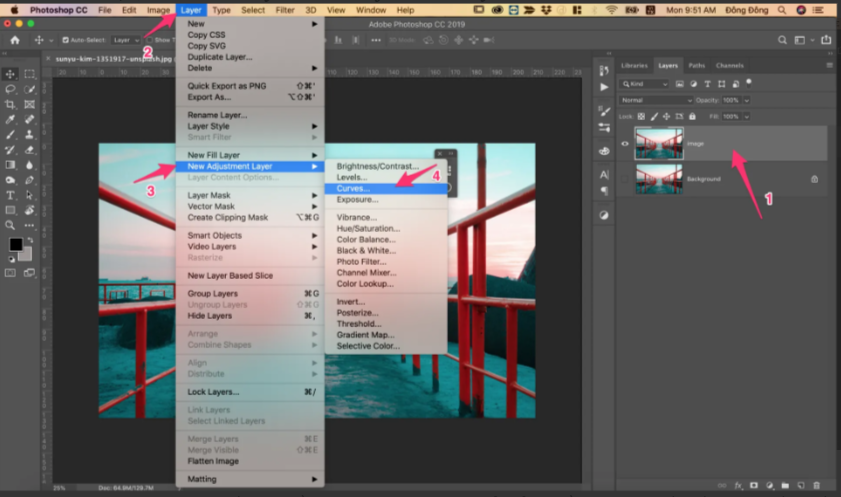Select the Background layer thumbnail
This screenshot has height=497, width=841.
pyautogui.click(x=659, y=179)
